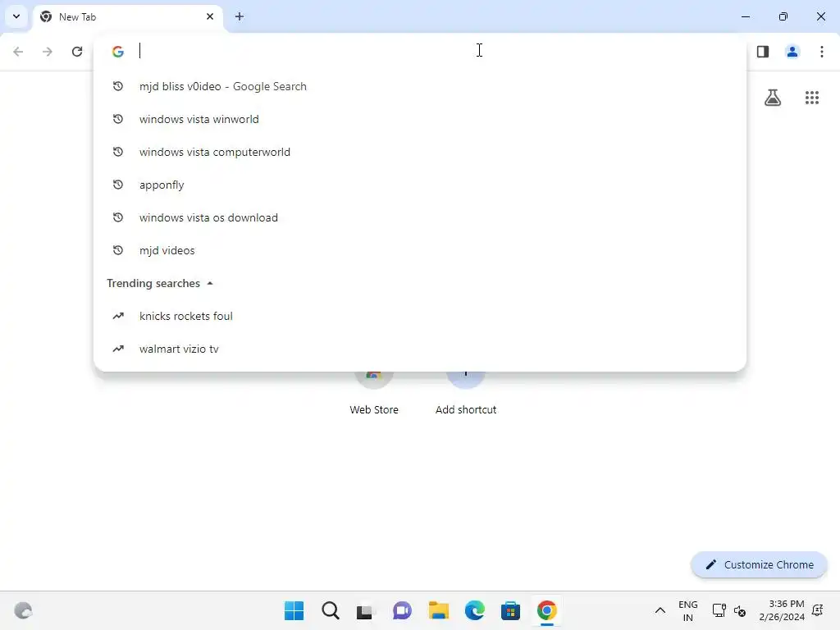This screenshot has height=630, width=840.
Task: Close the New Tab tab
Action: [x=210, y=16]
